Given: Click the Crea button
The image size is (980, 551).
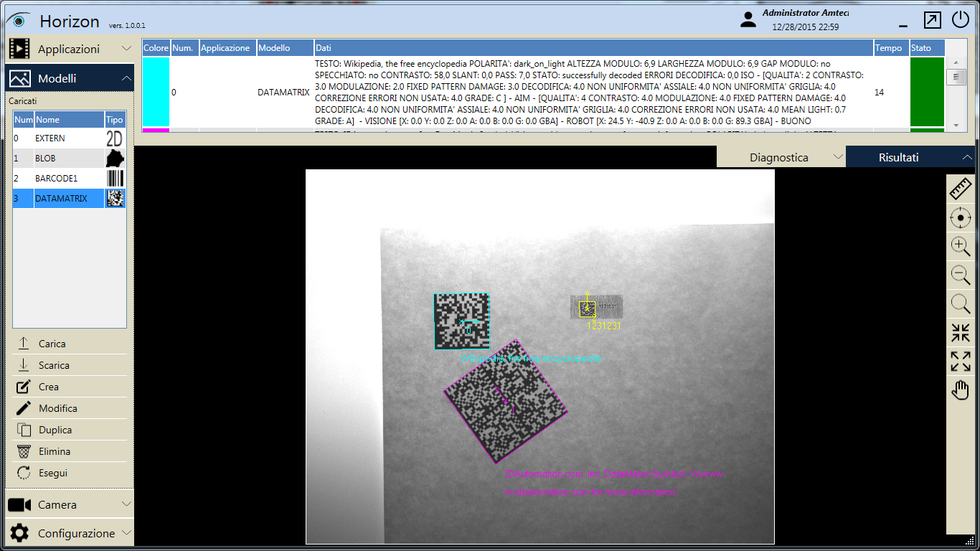Looking at the screenshot, I should 69,387.
